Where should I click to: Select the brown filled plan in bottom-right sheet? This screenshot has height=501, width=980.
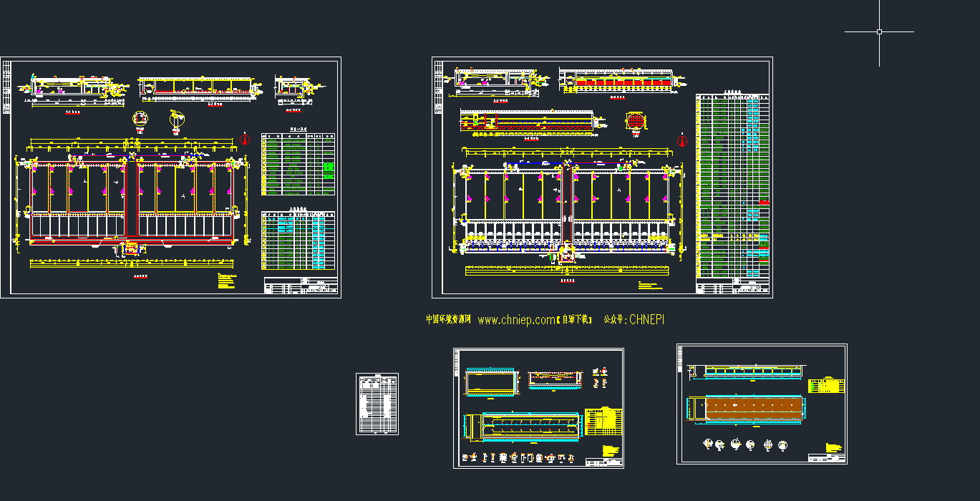click(753, 409)
